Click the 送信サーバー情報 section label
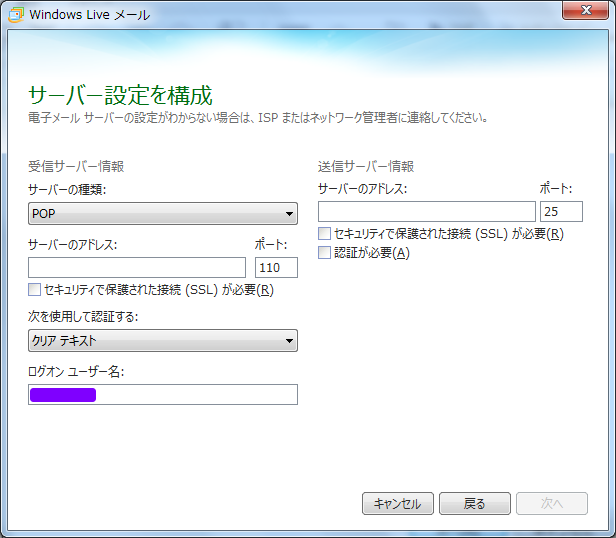The width and height of the screenshot is (616, 538). (366, 166)
